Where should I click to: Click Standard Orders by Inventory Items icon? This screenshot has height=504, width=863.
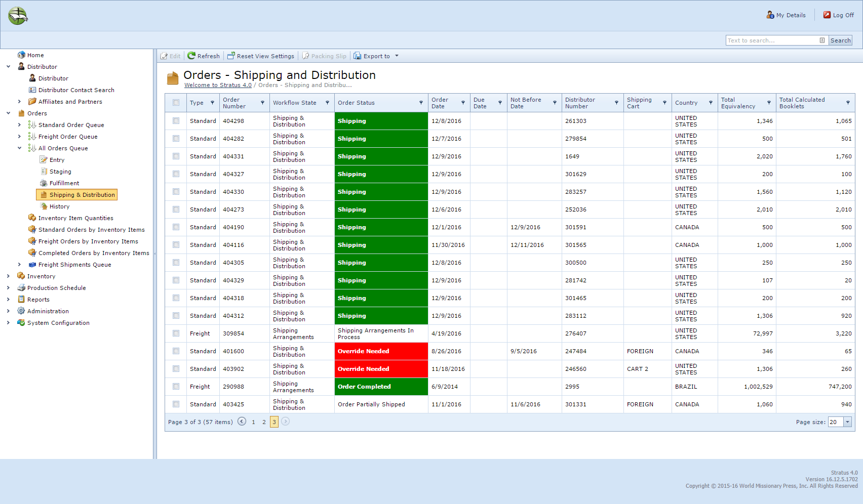[32, 229]
